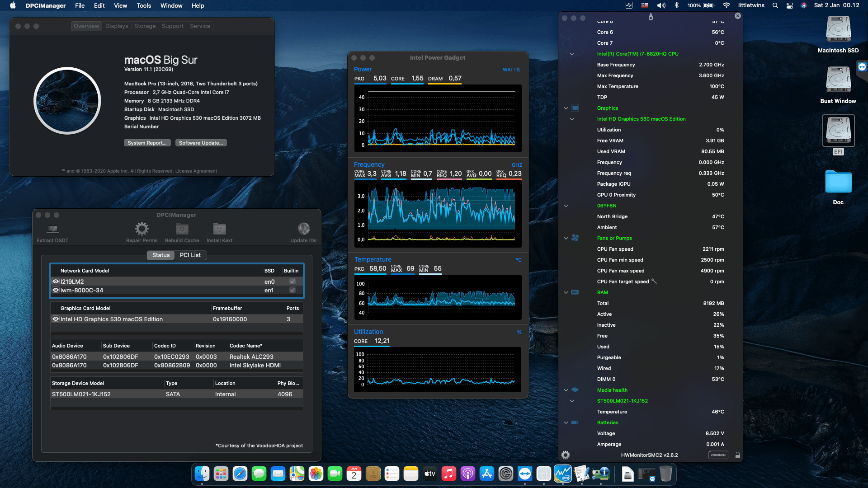Click the HWMonitorSMC2 round close button
This screenshot has width=868, height=488.
(x=738, y=16)
